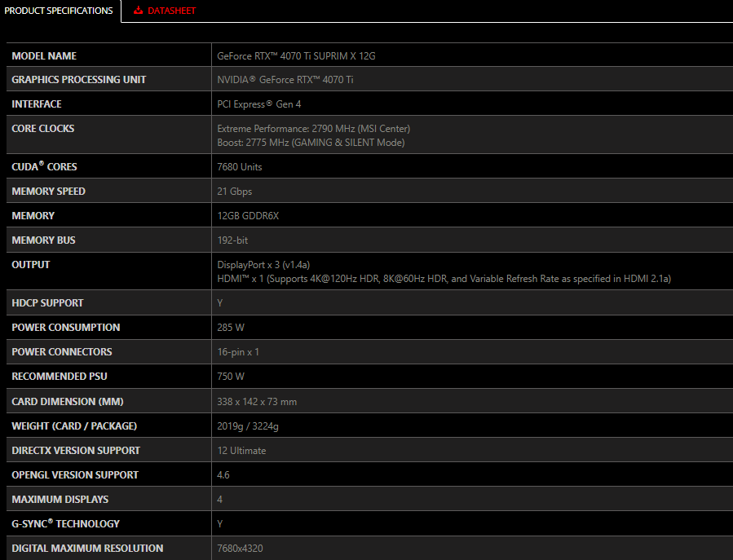733x560 pixels.
Task: Click the Boost 2775 MHz line
Action: click(311, 143)
